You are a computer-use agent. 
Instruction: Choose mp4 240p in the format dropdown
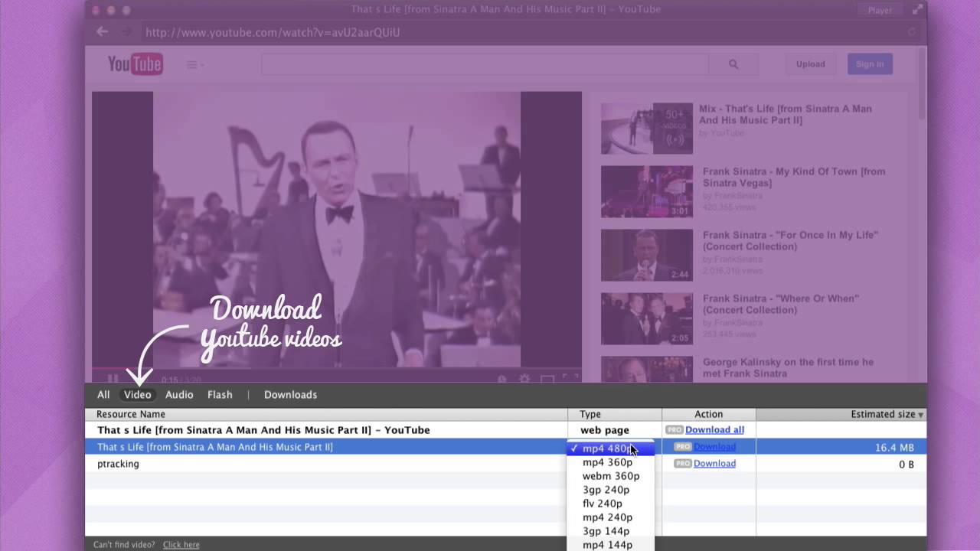(x=610, y=517)
